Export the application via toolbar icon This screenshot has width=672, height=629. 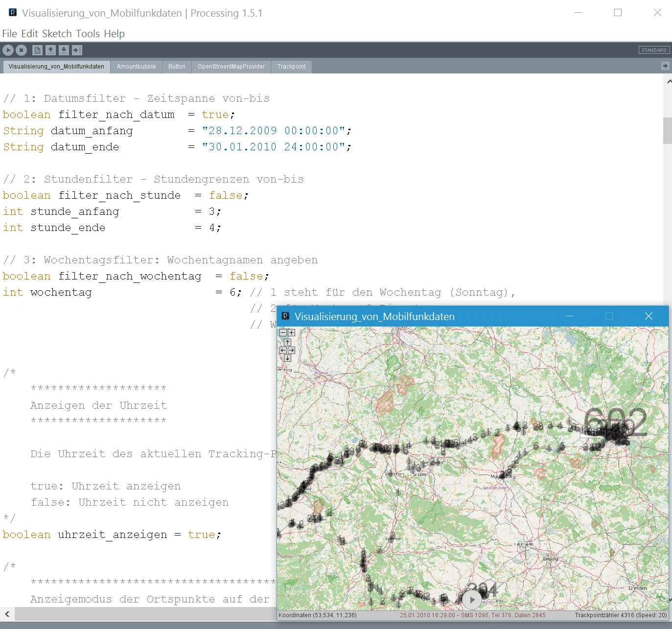pyautogui.click(x=77, y=50)
